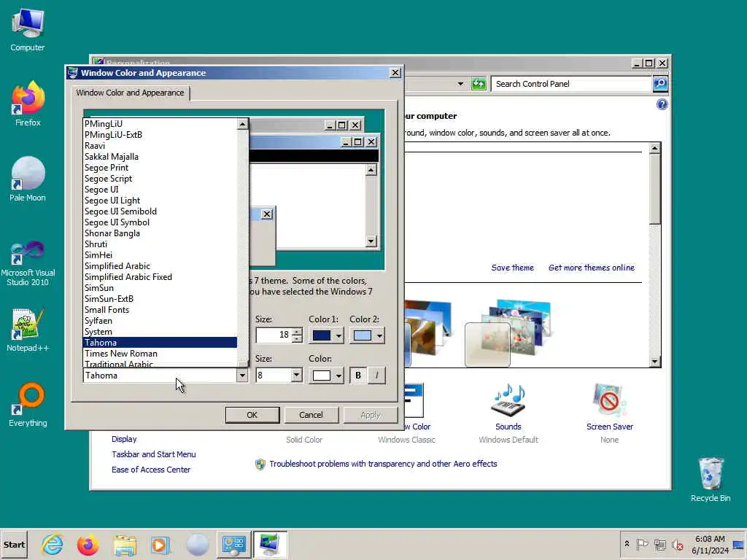
Task: Launch Firefox from the taskbar
Action: 88,545
